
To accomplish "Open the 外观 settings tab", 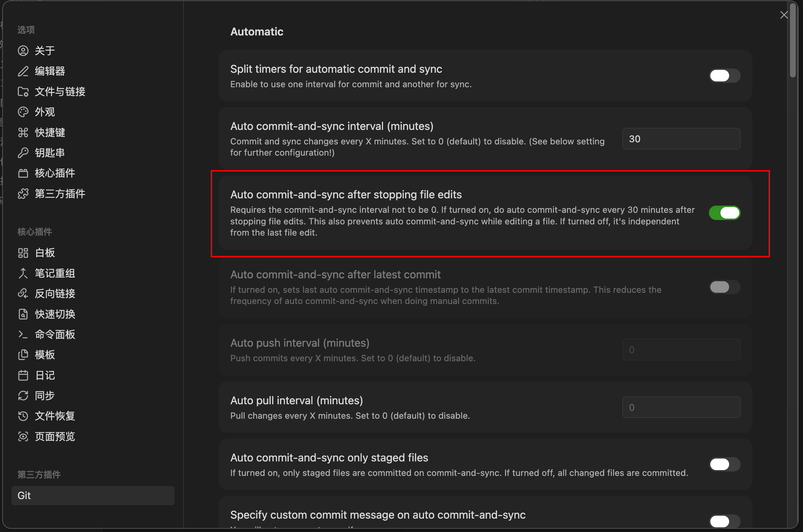I will pos(93,112).
